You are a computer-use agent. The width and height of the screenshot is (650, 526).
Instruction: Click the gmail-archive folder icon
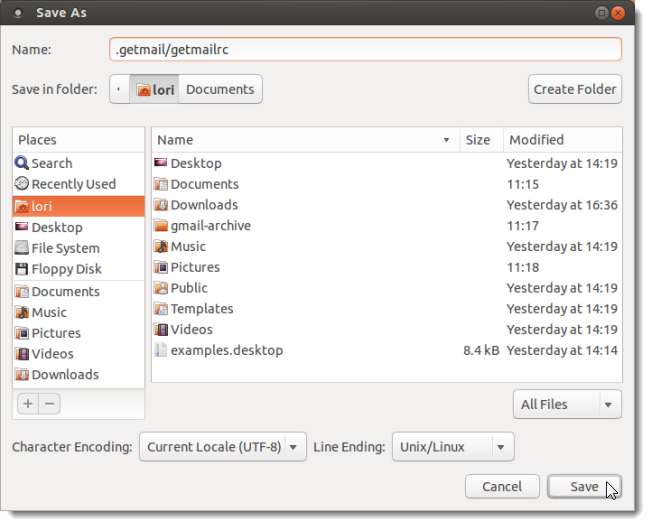point(161,225)
